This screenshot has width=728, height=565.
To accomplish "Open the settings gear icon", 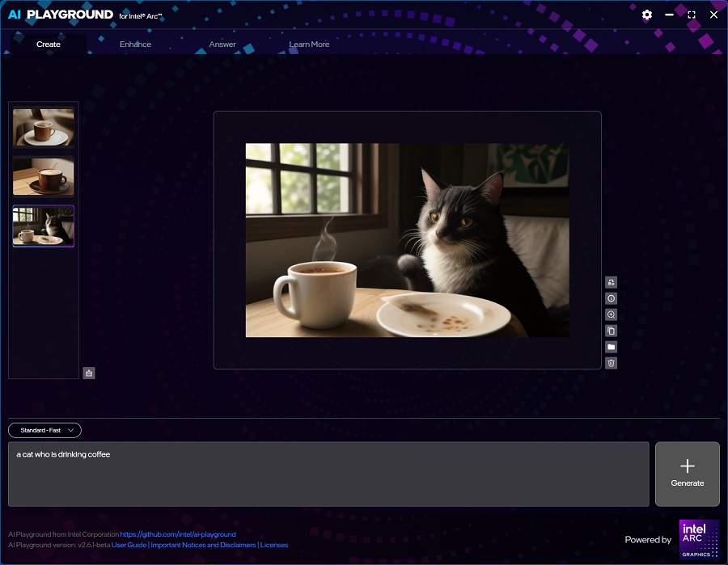I will click(x=646, y=15).
